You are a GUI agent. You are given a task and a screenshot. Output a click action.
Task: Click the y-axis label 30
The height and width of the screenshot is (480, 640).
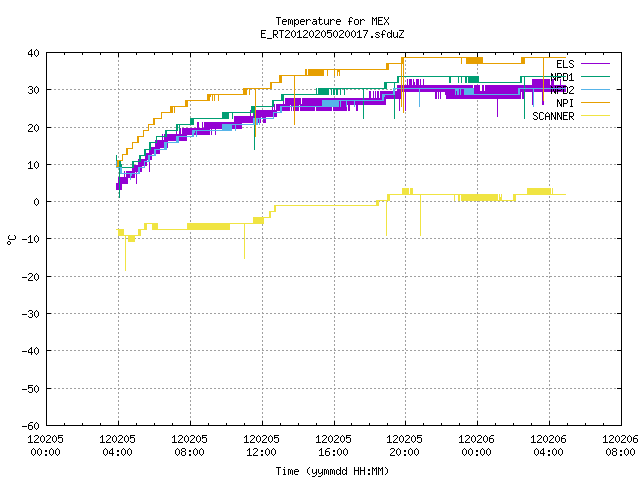(33, 90)
